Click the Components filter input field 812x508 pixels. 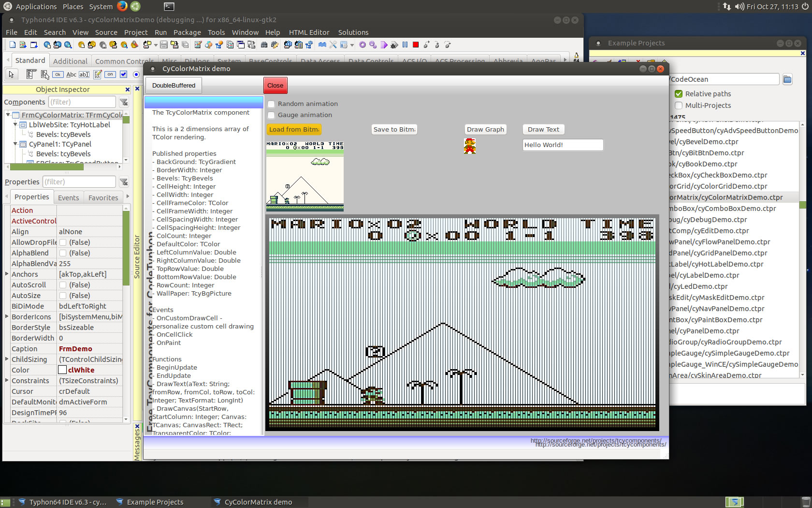point(82,102)
